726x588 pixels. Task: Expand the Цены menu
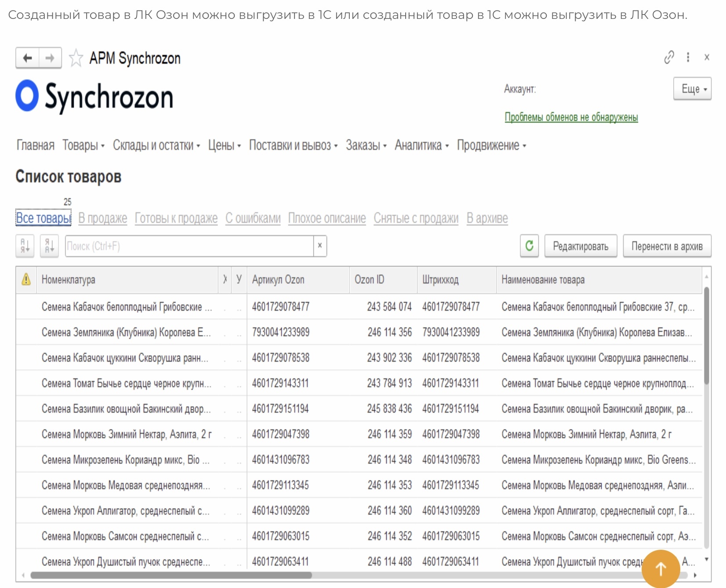click(225, 145)
